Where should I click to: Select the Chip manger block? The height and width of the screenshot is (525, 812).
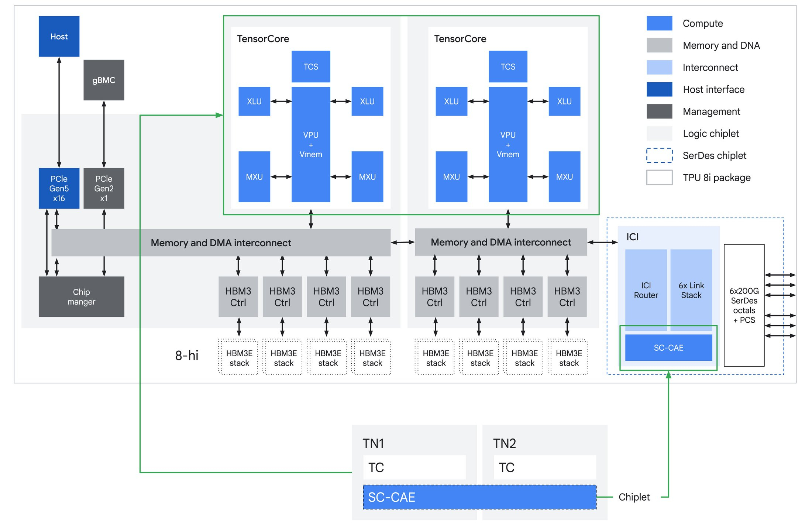[81, 296]
